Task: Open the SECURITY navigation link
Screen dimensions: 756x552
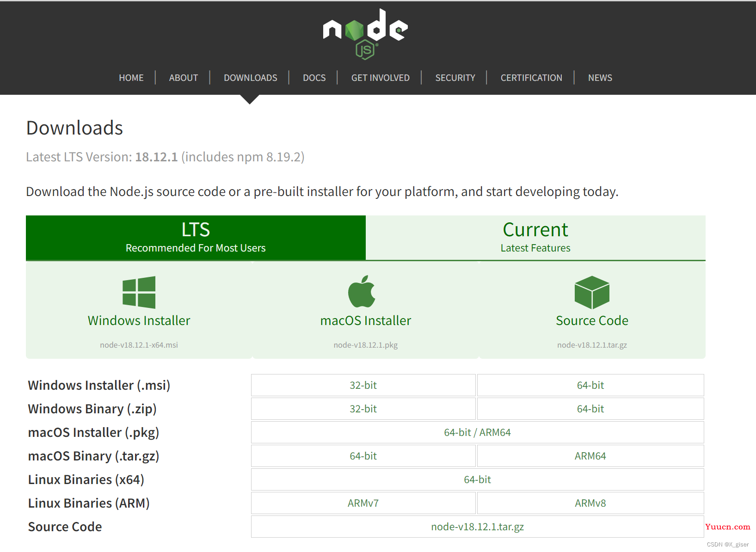Action: tap(455, 78)
